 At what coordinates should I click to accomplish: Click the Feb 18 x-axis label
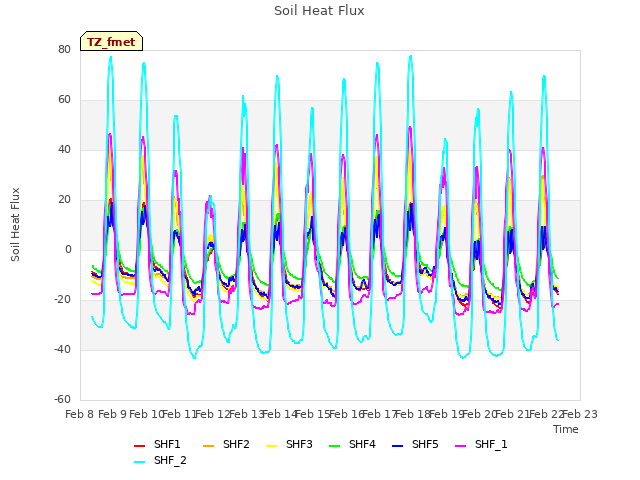point(413,414)
